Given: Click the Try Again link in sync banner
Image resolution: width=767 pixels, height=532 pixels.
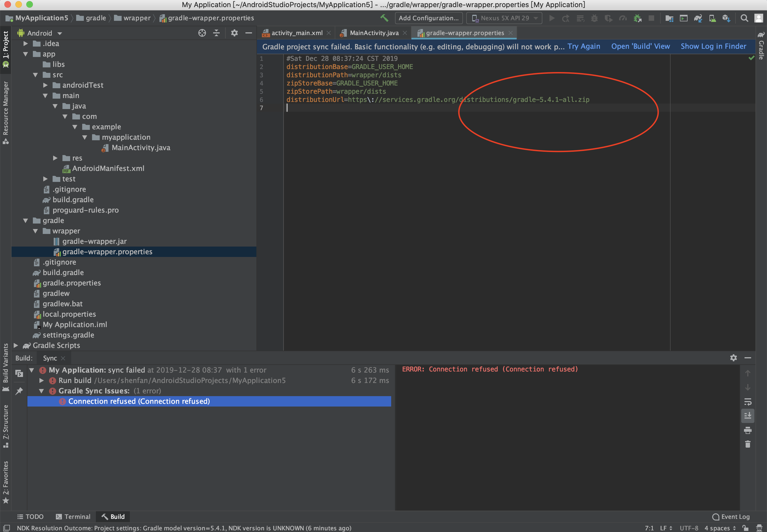Looking at the screenshot, I should (x=583, y=46).
